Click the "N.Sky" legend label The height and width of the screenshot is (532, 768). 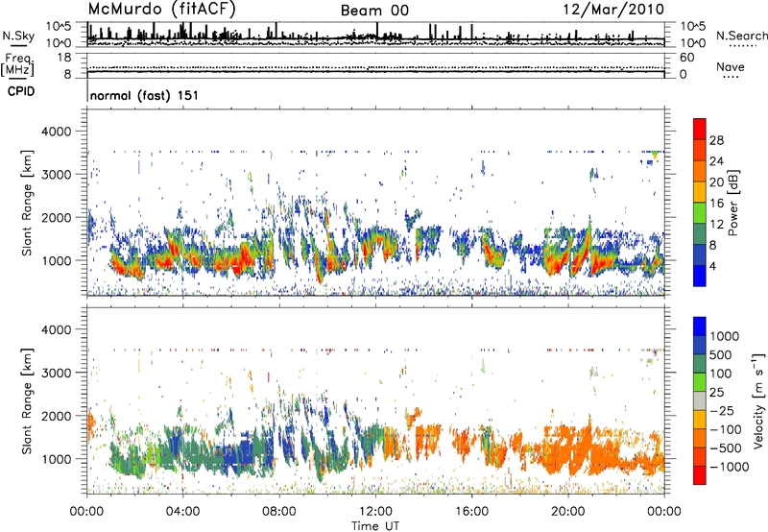pyautogui.click(x=18, y=36)
